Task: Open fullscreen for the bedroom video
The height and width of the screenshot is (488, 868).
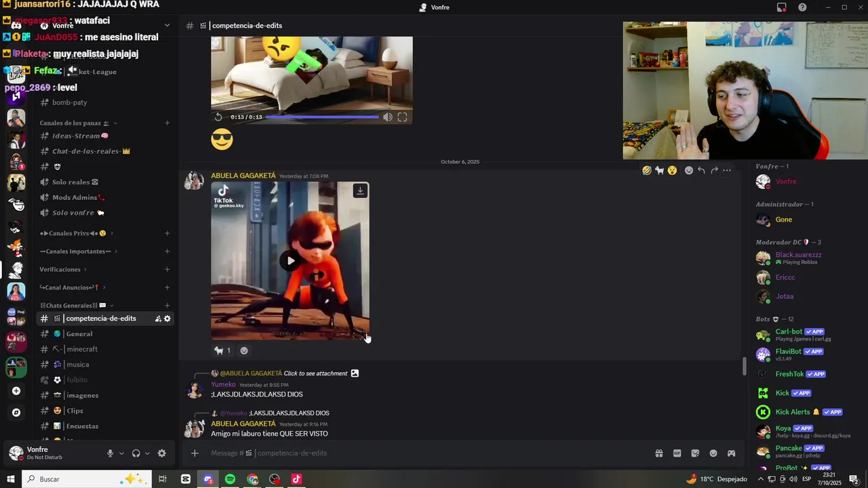Action: pyautogui.click(x=402, y=117)
